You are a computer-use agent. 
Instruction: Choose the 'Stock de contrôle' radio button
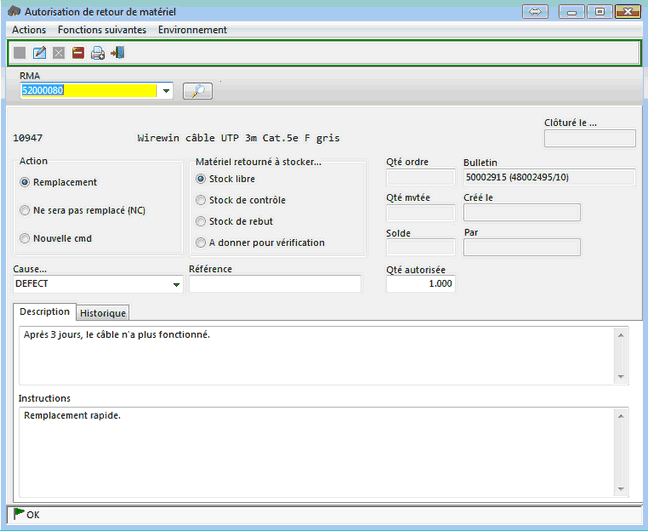[201, 200]
